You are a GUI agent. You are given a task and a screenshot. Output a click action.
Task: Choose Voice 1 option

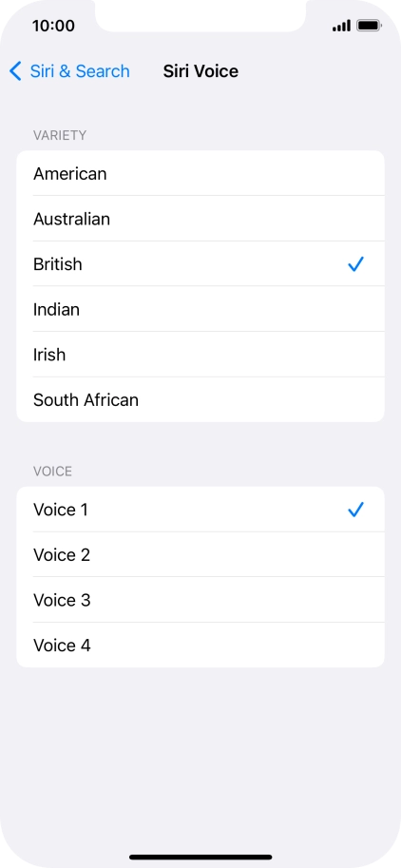(200, 510)
